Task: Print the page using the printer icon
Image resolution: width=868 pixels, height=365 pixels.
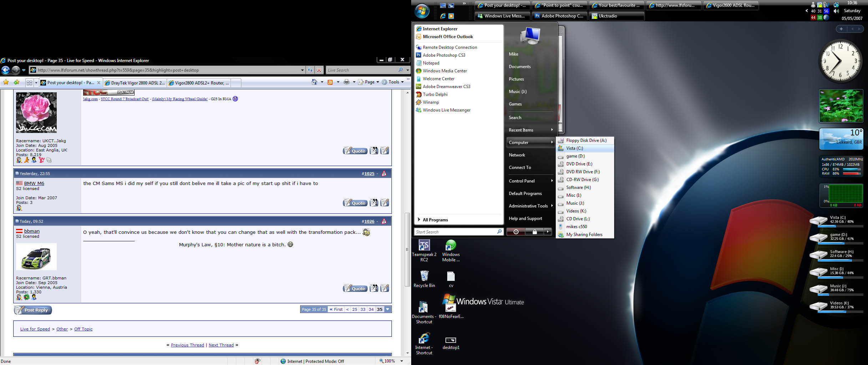Action: (x=346, y=82)
